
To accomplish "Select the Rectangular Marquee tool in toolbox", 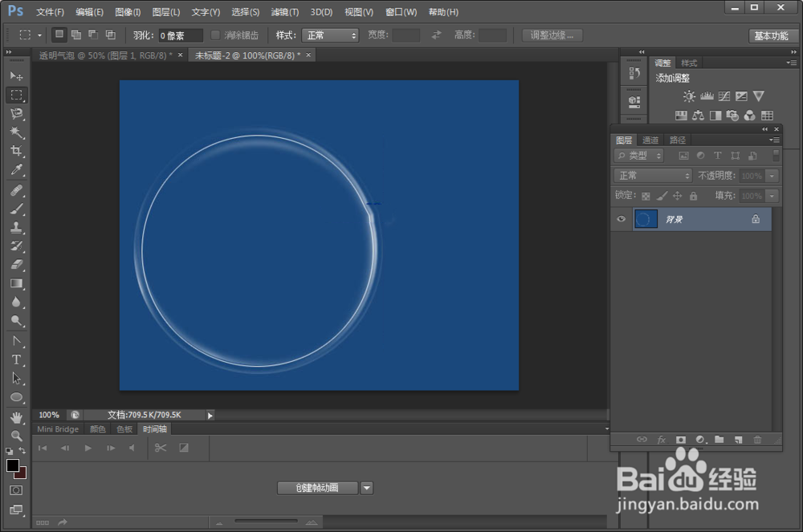I will [16, 95].
